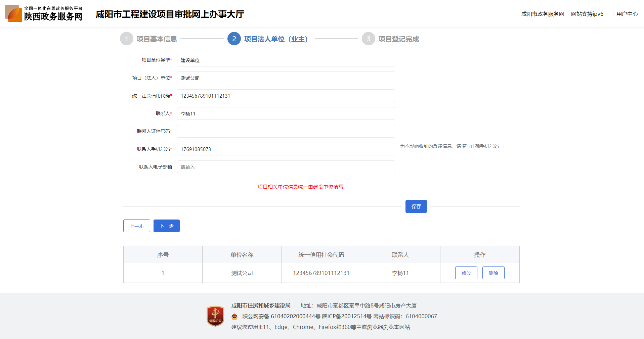644x339 pixels.
Task: Click the police badge icon beside 陕公网安备
Action: 234,317
